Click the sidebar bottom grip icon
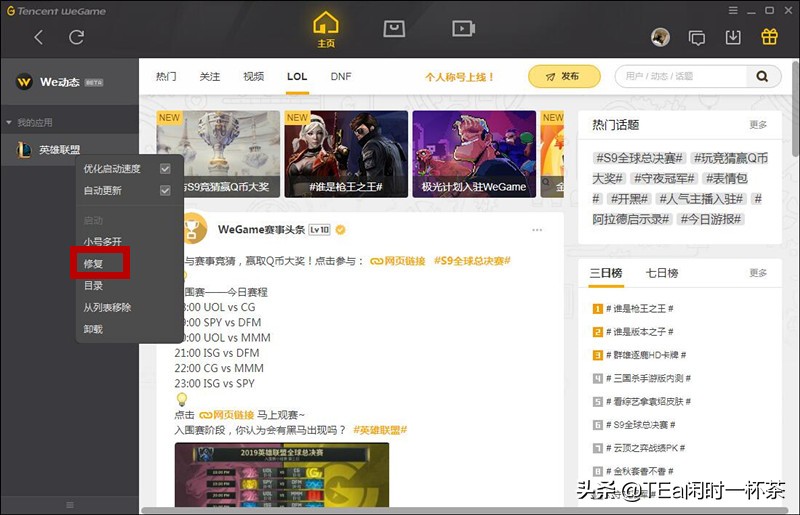This screenshot has height=515, width=800. 70,505
